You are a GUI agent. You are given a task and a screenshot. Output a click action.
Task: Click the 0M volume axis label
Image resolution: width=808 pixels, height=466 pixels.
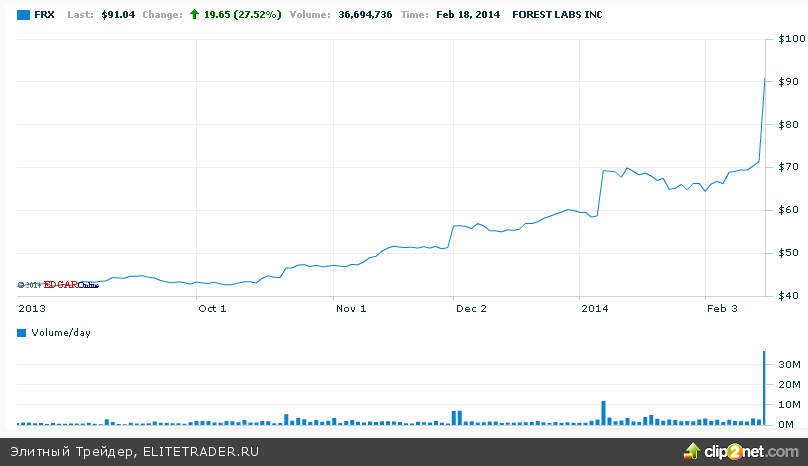786,425
